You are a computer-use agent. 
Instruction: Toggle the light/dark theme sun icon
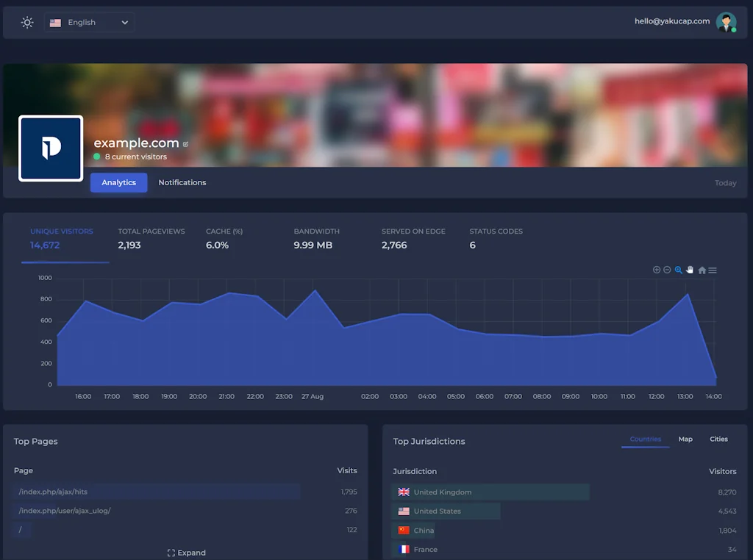(27, 22)
